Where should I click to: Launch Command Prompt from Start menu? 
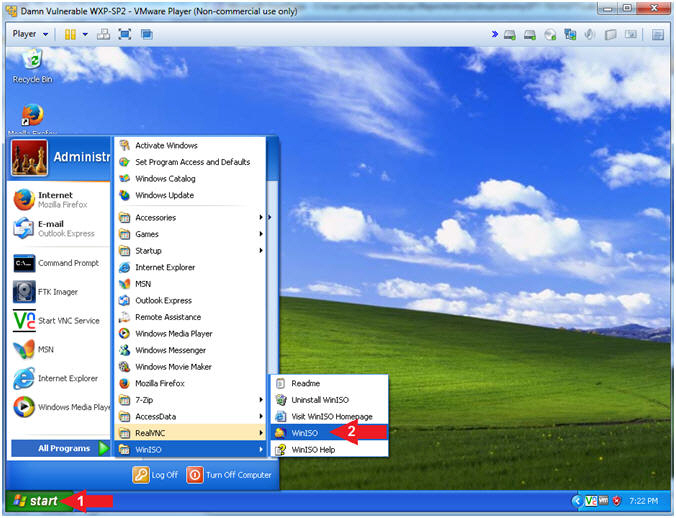tap(59, 263)
